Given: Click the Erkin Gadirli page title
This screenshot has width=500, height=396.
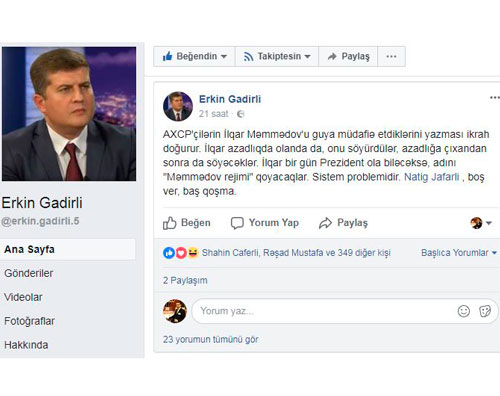Looking at the screenshot, I should (x=42, y=203).
